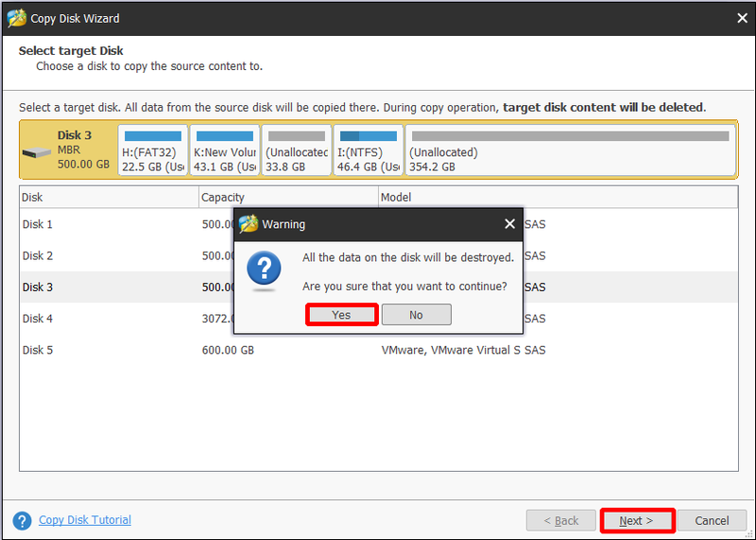
Task: Click the Disk 3 MBR 500.00 GB label
Action: click(x=83, y=149)
